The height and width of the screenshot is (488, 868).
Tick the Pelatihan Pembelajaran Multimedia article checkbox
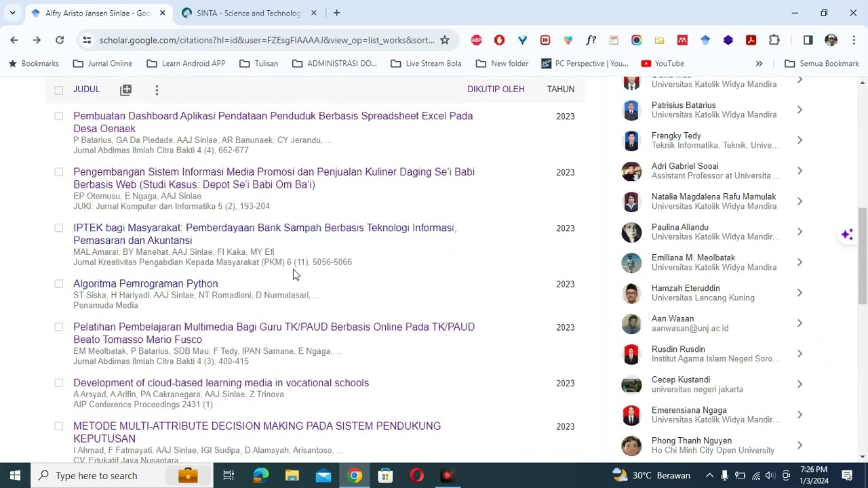[x=58, y=327]
